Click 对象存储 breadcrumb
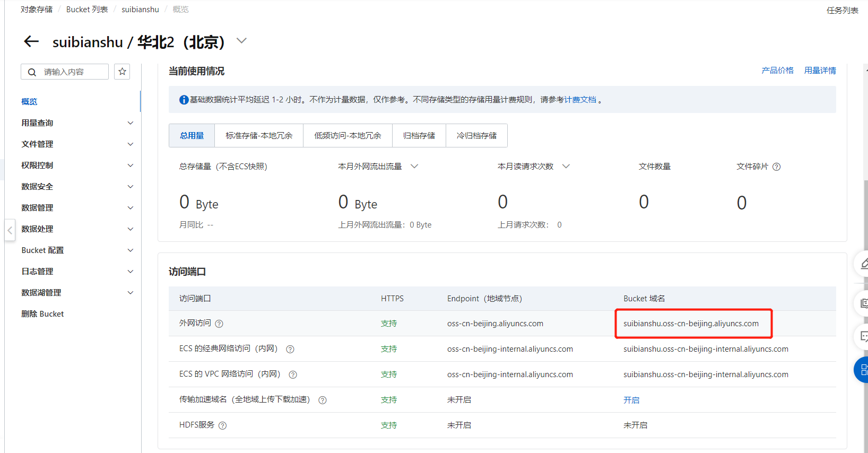Viewport: 868px width, 453px height. coord(37,10)
